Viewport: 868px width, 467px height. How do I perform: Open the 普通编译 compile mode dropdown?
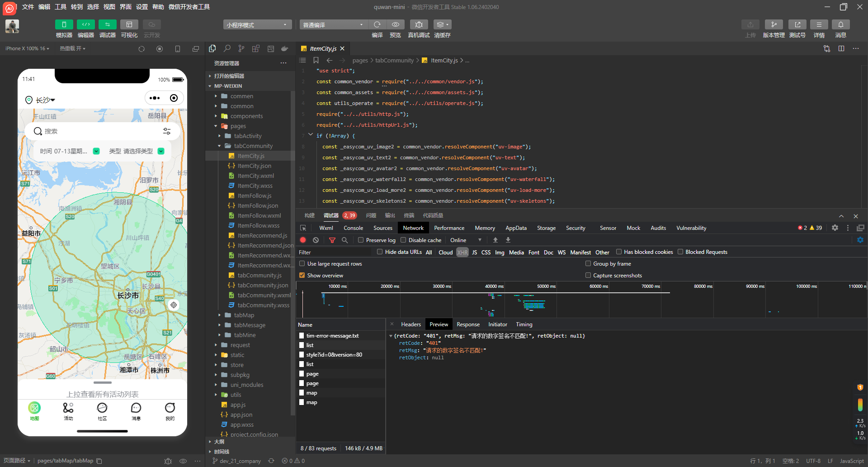click(x=333, y=25)
